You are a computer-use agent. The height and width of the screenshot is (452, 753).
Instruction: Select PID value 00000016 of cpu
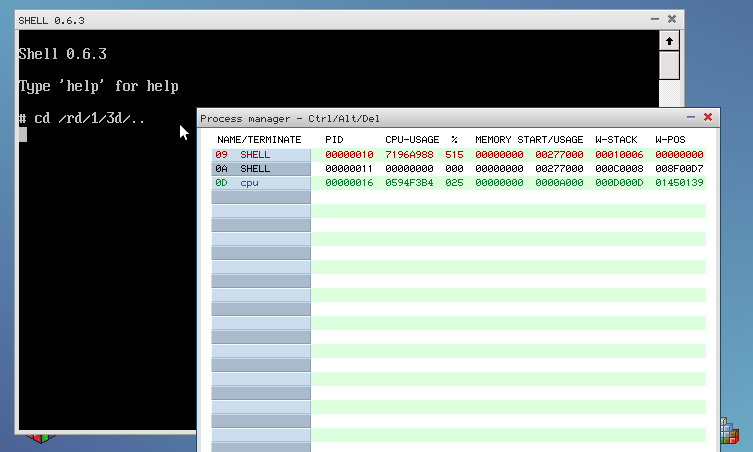[349, 183]
